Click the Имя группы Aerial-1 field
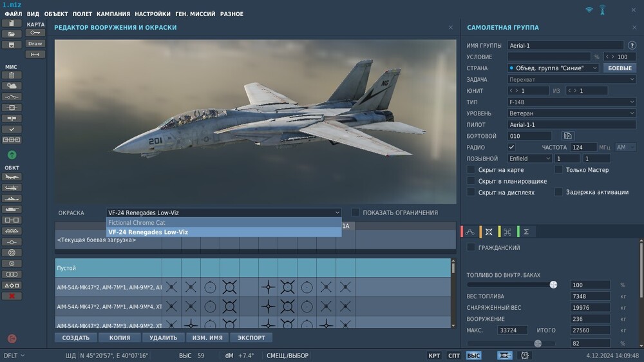Image resolution: width=644 pixels, height=362 pixels. [x=565, y=45]
